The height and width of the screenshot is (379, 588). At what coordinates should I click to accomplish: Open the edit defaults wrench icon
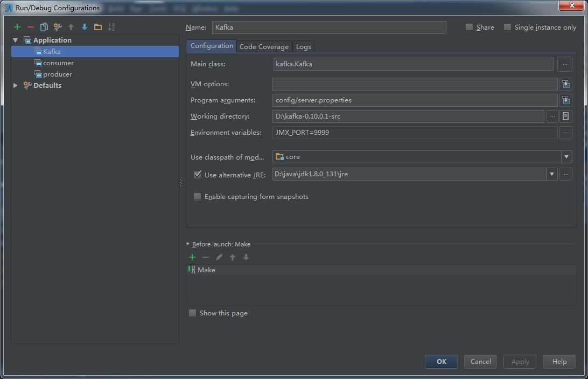coord(58,27)
